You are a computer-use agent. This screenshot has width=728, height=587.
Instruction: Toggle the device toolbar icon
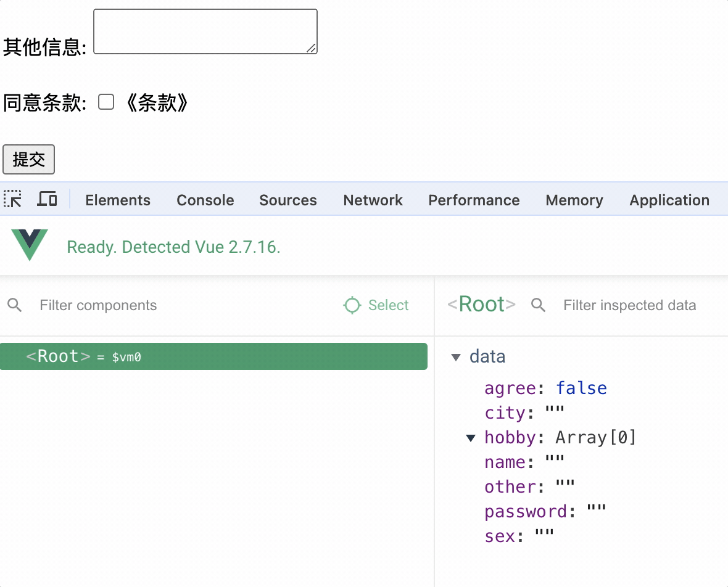(x=47, y=199)
